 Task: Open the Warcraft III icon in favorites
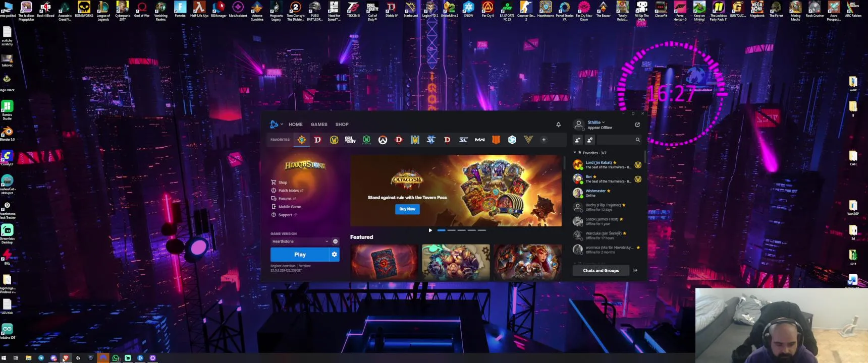point(415,140)
